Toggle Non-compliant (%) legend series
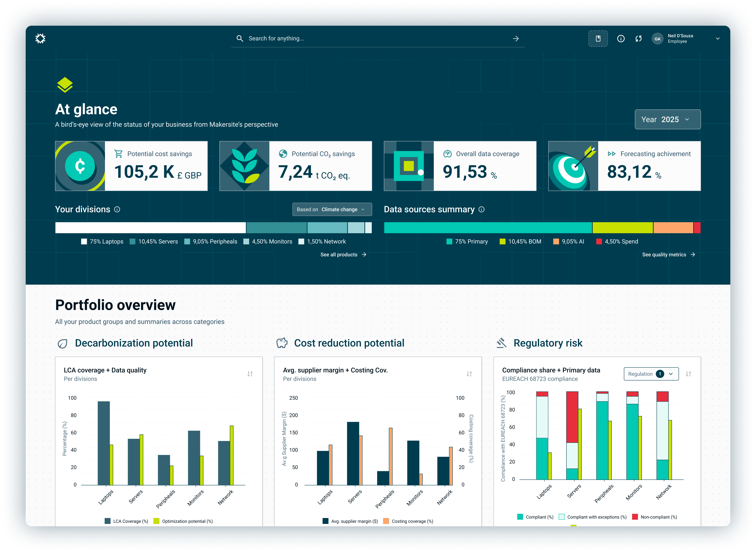The image size is (756, 552). pyautogui.click(x=655, y=517)
